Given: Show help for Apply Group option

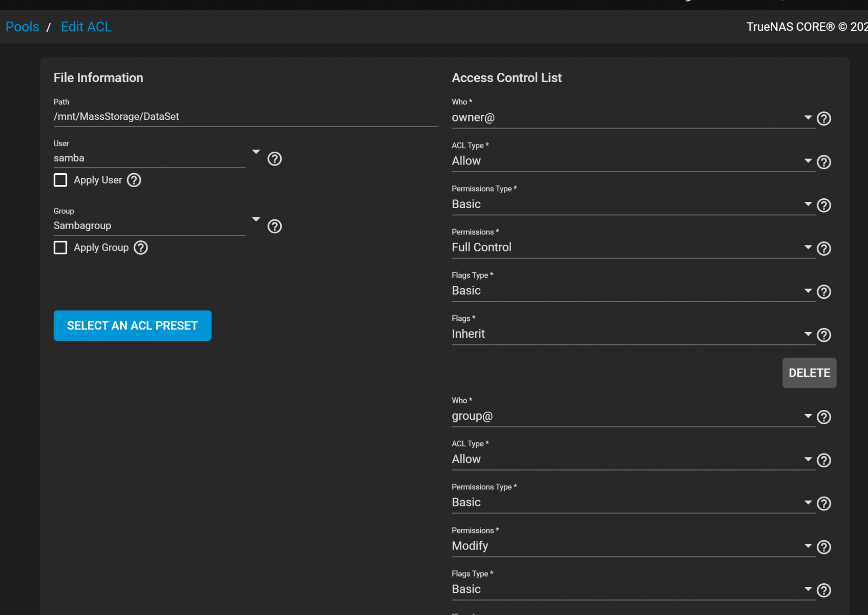Looking at the screenshot, I should [141, 248].
